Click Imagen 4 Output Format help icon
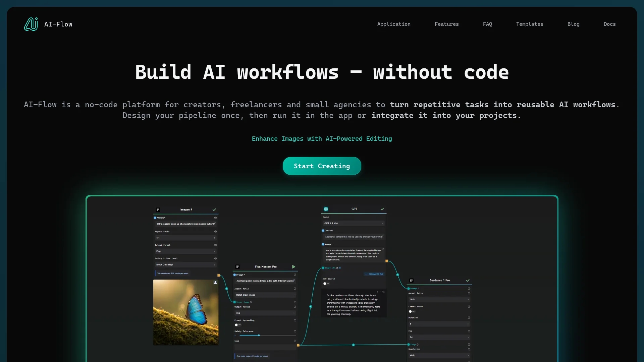 [215, 245]
